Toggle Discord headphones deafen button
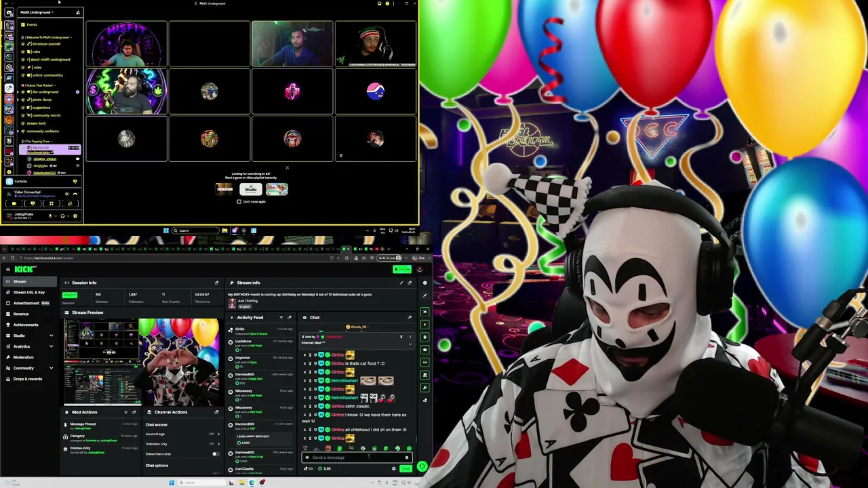868x488 pixels. [62, 216]
